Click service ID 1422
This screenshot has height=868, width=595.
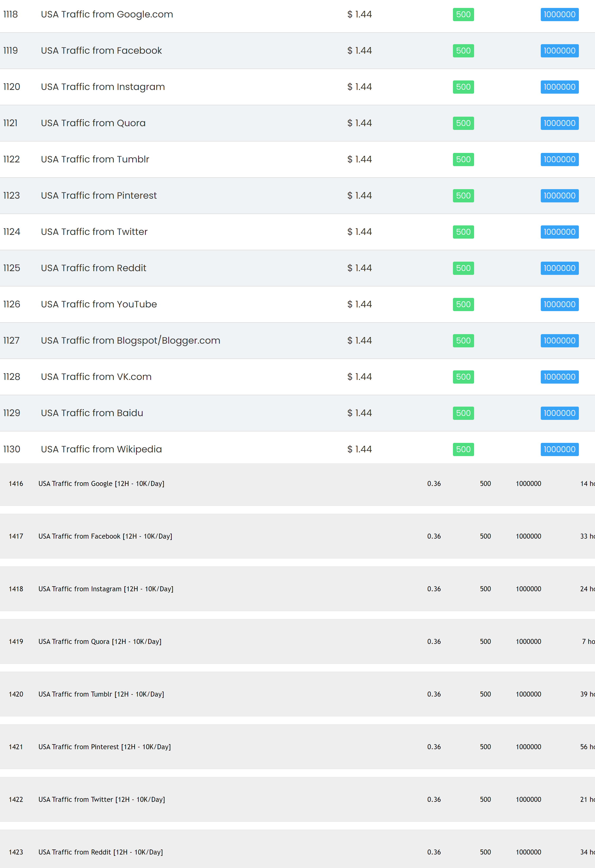(16, 800)
